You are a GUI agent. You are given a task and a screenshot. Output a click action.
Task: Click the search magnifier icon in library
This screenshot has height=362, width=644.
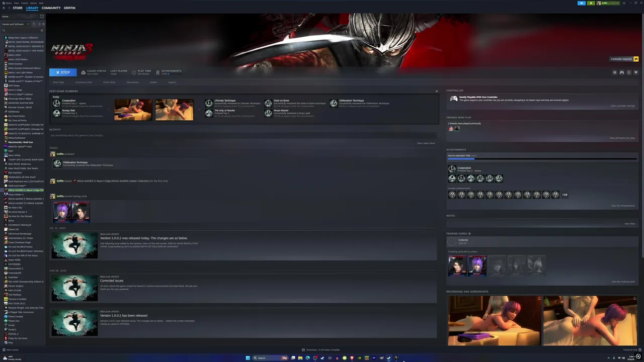click(x=4, y=30)
